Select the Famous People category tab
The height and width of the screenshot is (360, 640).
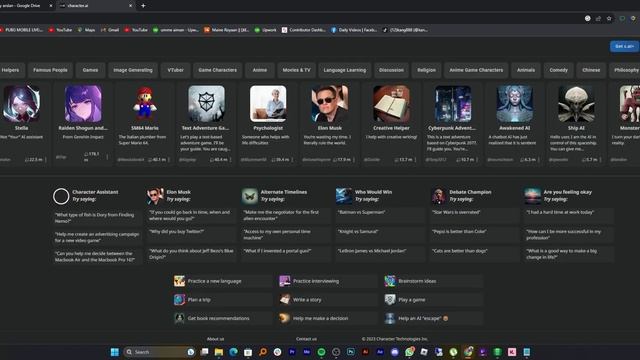tap(50, 70)
